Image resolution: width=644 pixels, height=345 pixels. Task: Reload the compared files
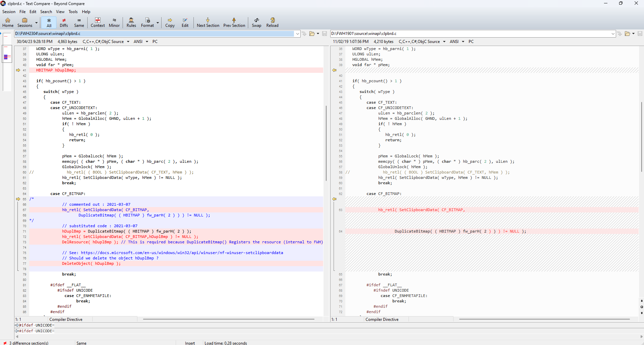point(272,22)
